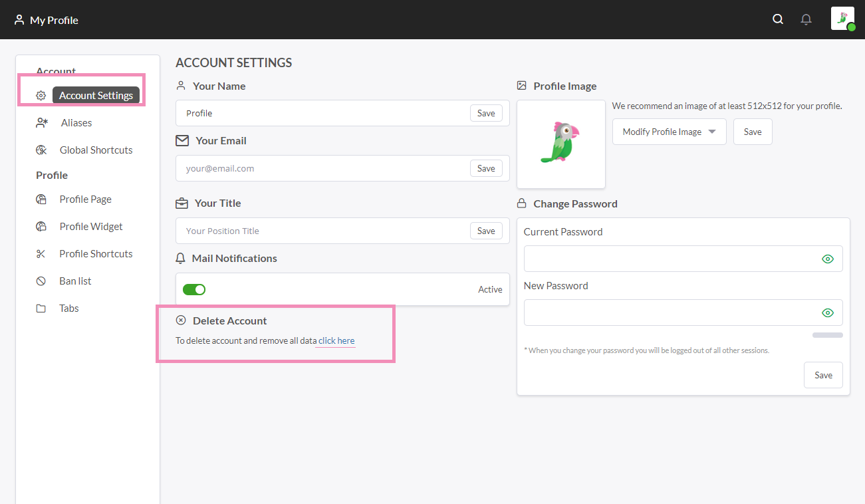This screenshot has width=865, height=504.
Task: Open the Modify Profile Image dropdown
Action: click(x=670, y=132)
